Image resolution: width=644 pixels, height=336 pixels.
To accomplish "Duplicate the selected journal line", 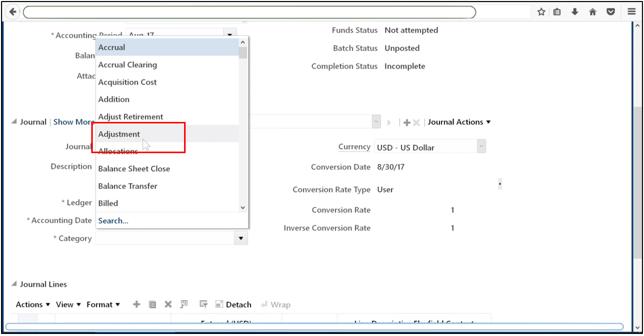I will click(x=152, y=304).
